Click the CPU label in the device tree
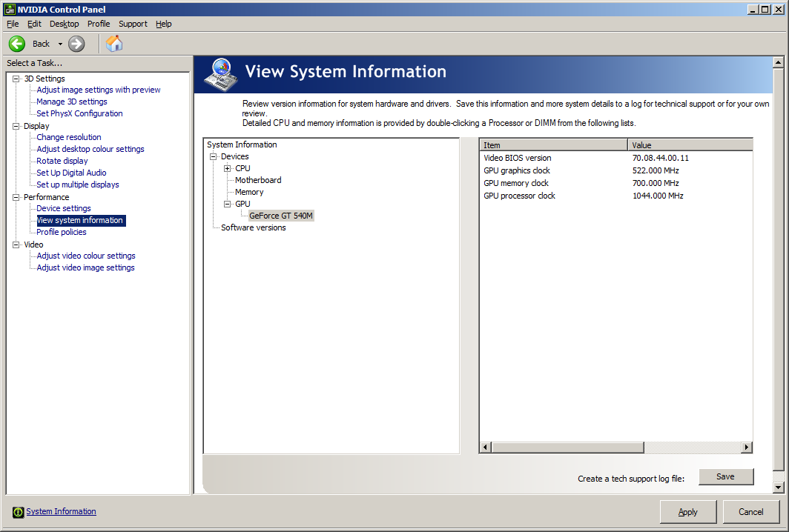This screenshot has width=789, height=532. (x=242, y=168)
